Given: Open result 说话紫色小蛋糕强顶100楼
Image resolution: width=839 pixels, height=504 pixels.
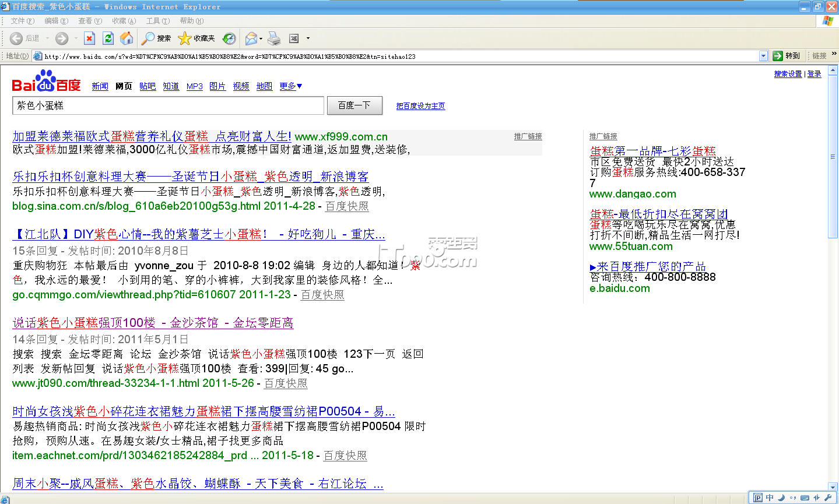Looking at the screenshot, I should tap(153, 323).
